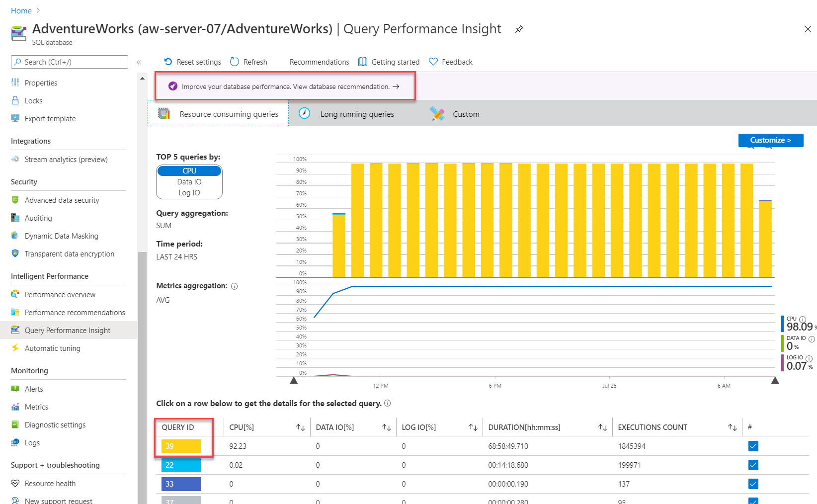This screenshot has width=817, height=504.
Task: Collapse the sidebar with double chevron
Action: click(x=139, y=62)
